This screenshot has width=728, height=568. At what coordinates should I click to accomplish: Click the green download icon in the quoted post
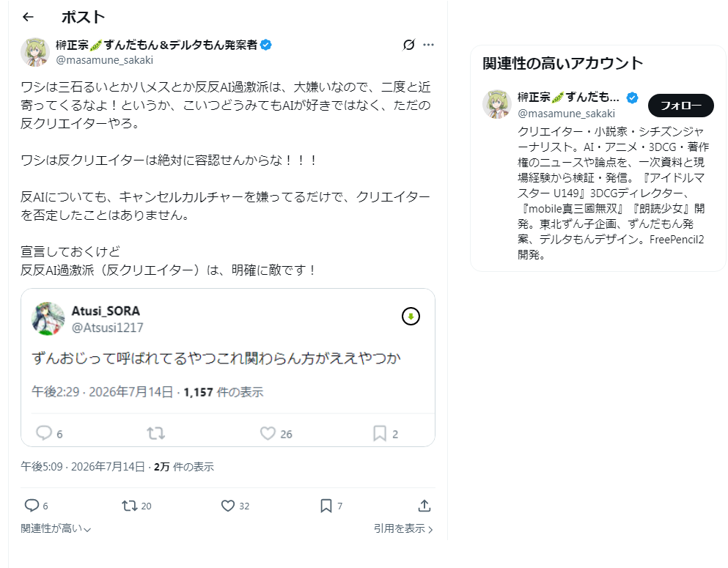click(411, 317)
